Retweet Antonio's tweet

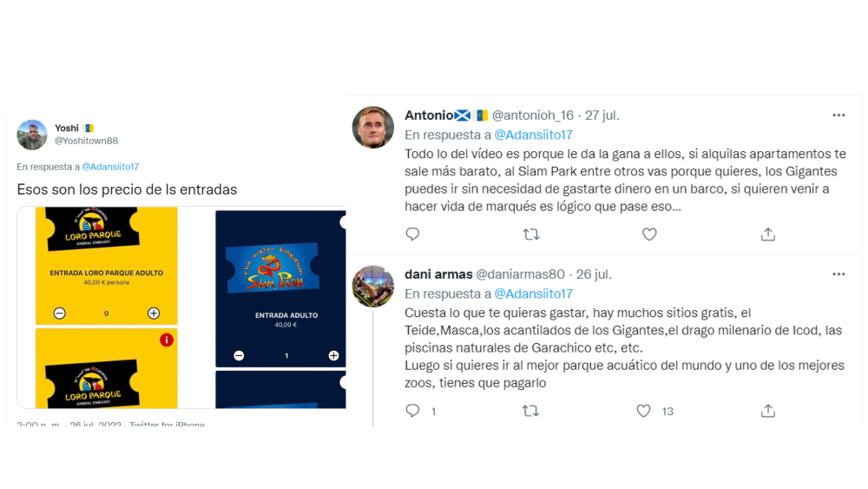click(x=531, y=235)
